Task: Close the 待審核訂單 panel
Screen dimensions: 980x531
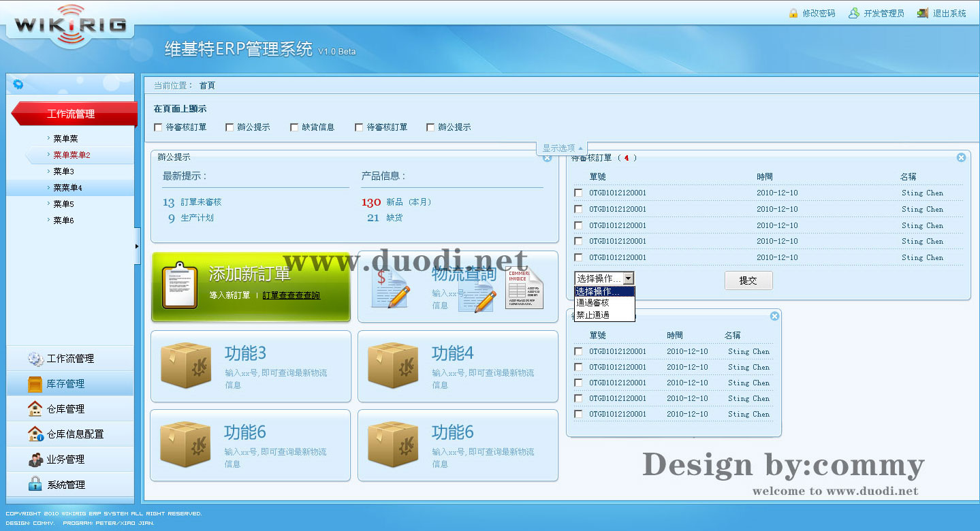Action: (x=961, y=157)
